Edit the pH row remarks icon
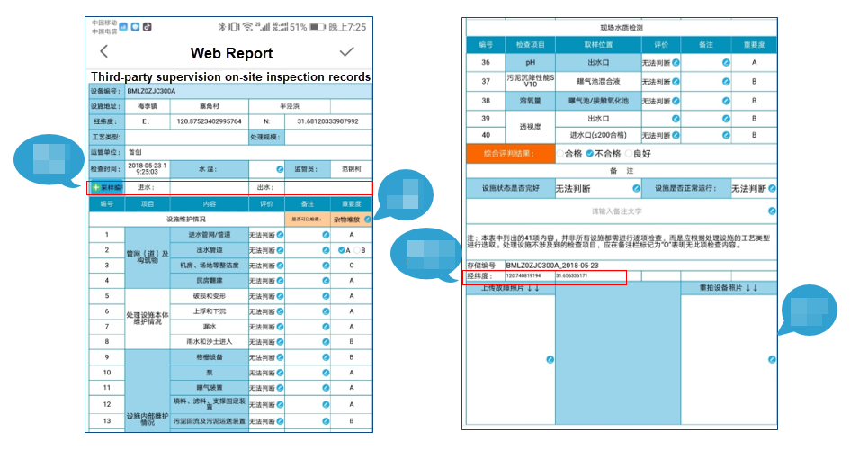The width and height of the screenshot is (868, 450). pos(726,63)
